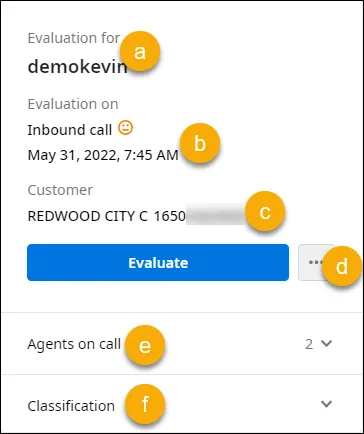364x434 pixels.
Task: Click the Inbound call label
Action: point(69,130)
